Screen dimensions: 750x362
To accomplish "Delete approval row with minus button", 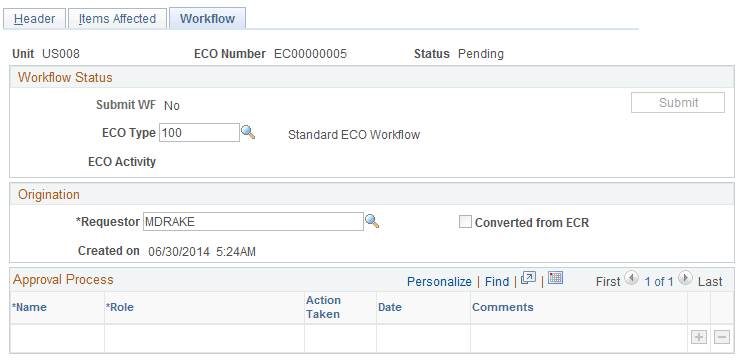I will [x=722, y=337].
